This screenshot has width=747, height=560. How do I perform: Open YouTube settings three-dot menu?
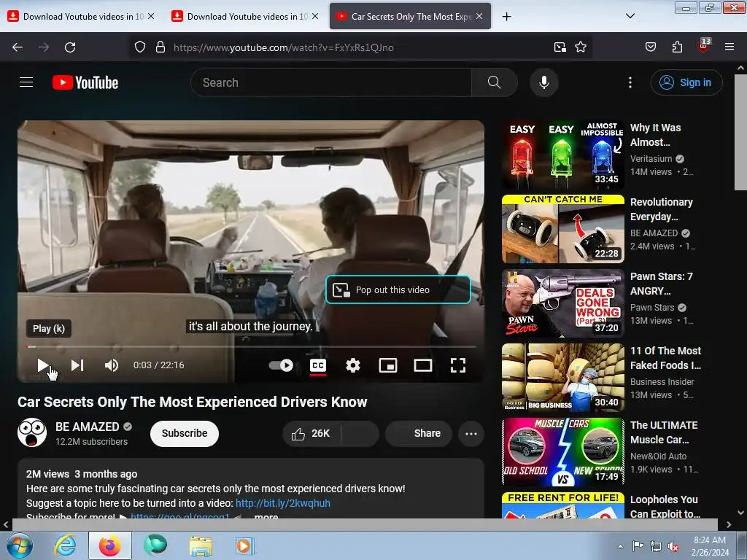[630, 82]
